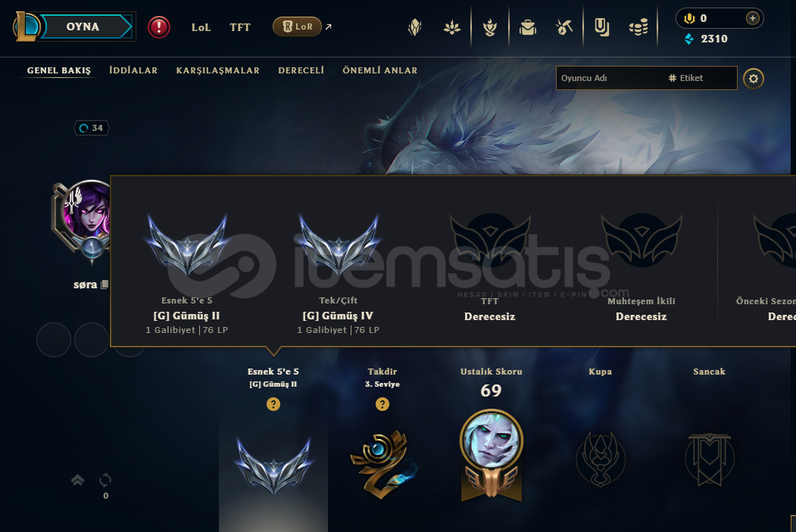Switch to the TFT tab
796x532 pixels.
tap(240, 27)
